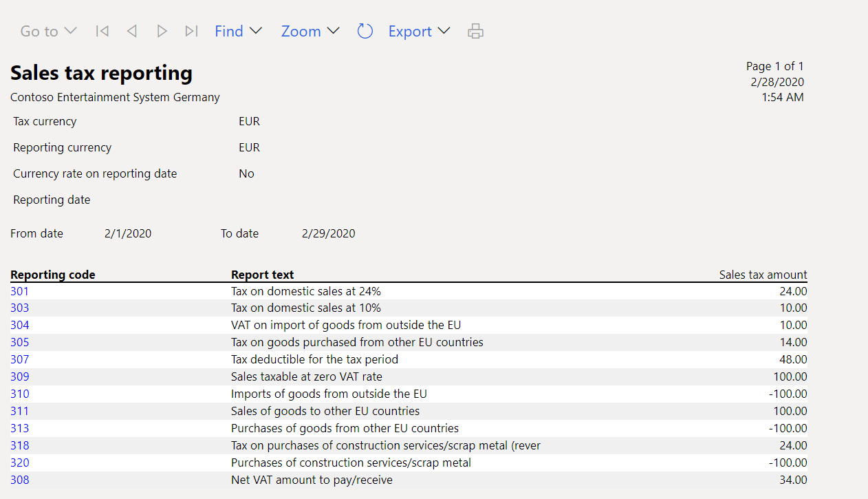
Task: Open reporting code 308 link
Action: (x=20, y=480)
